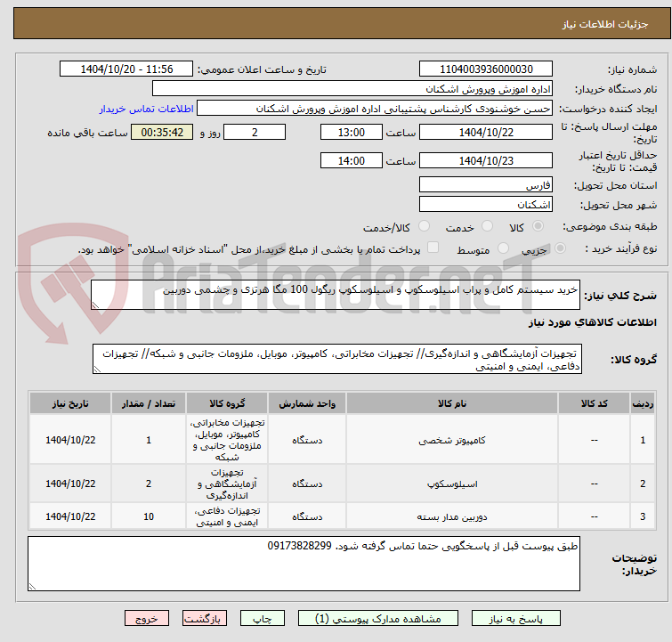Select the کالا/خدمت radio option
Screen dimensions: 672x642
coord(424,226)
